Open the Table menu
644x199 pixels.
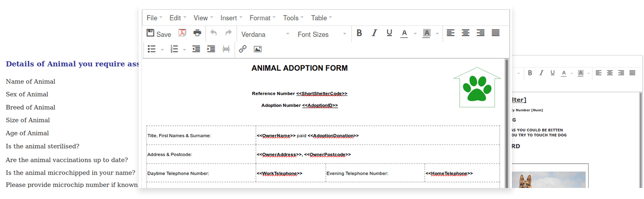point(321,18)
